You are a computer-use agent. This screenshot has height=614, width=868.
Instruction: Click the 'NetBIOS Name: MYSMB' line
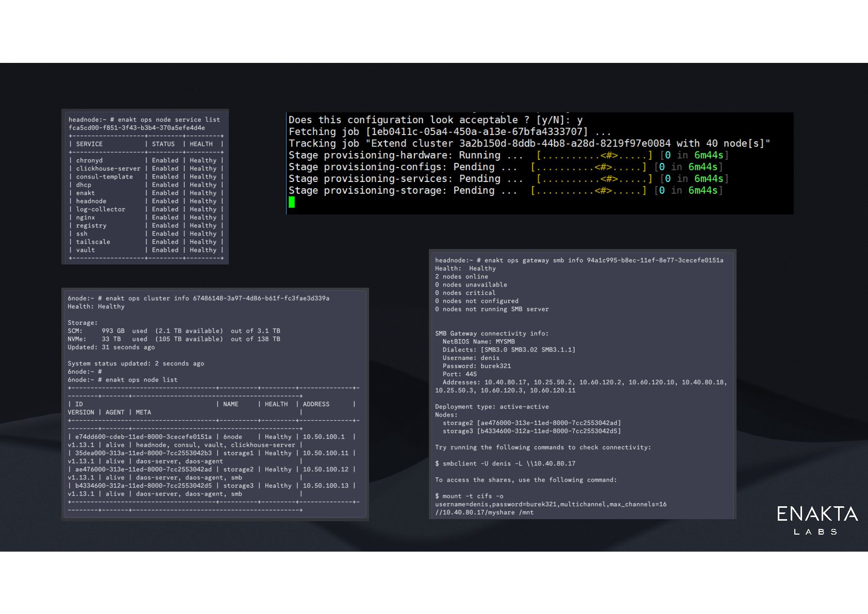point(478,342)
